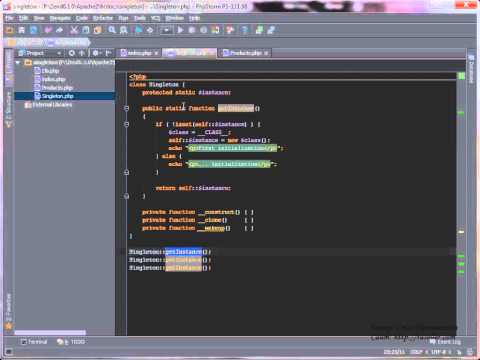Open the Window menu
The image size is (480, 360).
[175, 18]
